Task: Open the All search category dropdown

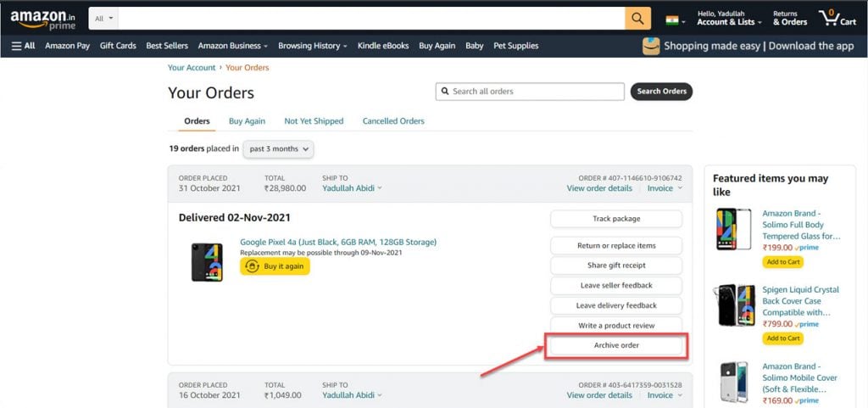Action: click(x=103, y=19)
